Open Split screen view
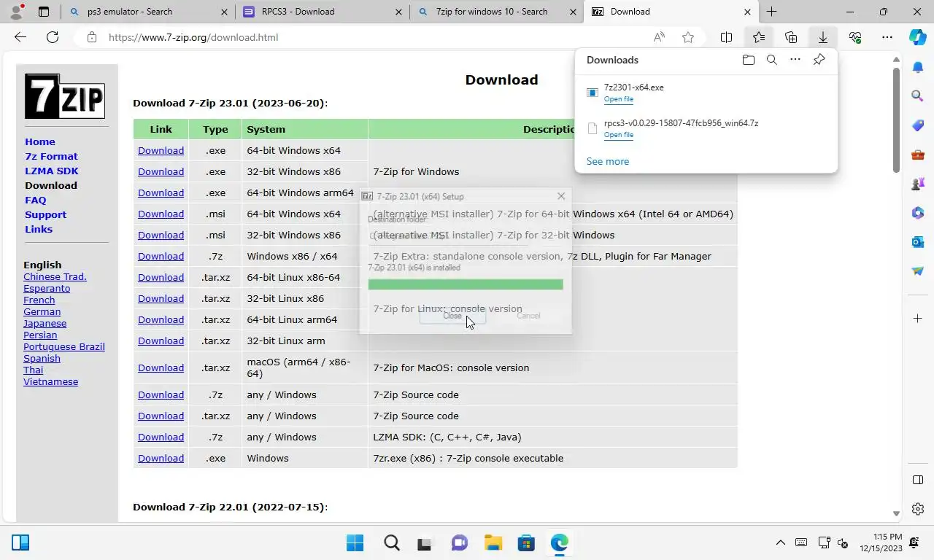This screenshot has width=934, height=560. coord(727,37)
